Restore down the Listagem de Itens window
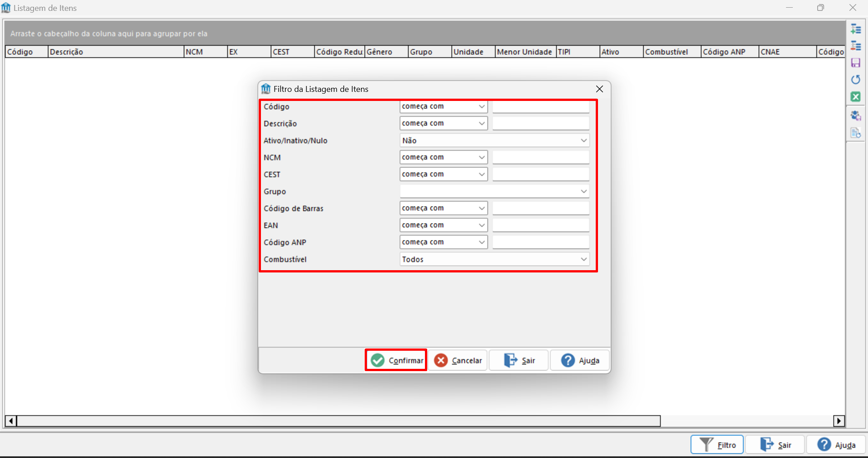 (821, 8)
